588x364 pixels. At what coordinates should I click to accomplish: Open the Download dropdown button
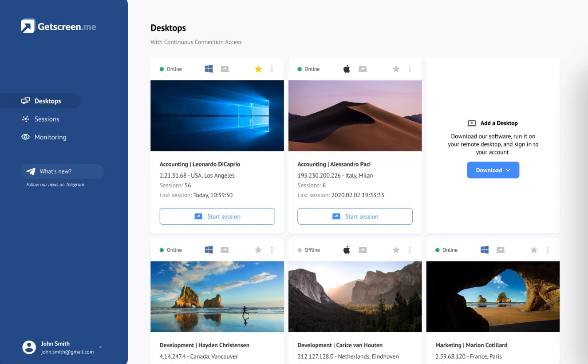point(493,170)
